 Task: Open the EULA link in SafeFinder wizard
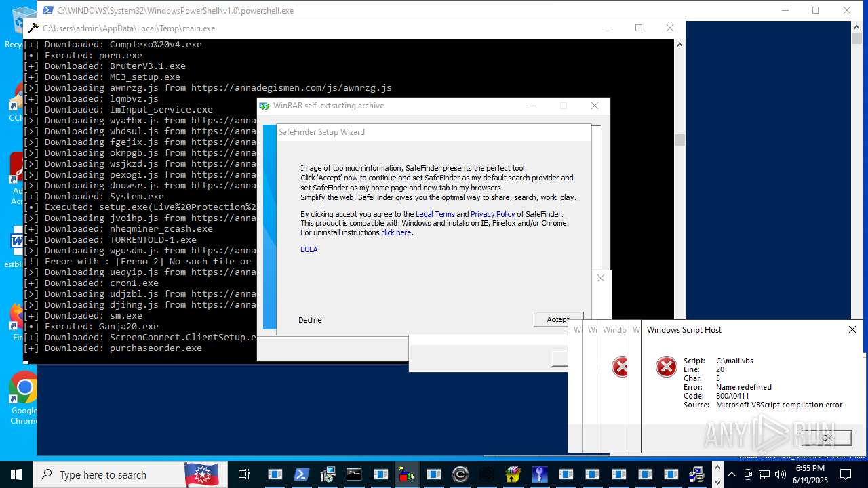[x=309, y=249]
